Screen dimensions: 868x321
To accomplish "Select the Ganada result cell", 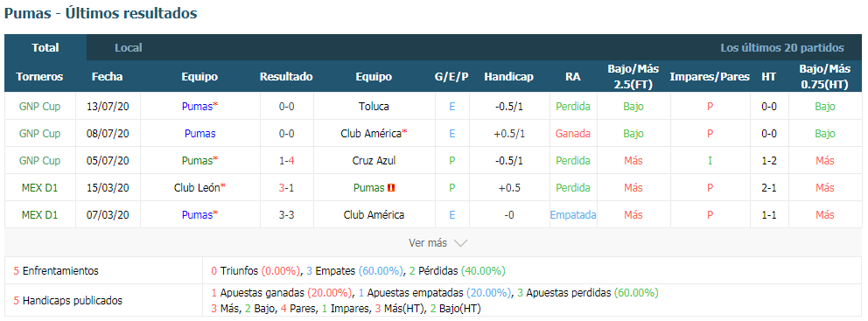I will click(573, 133).
